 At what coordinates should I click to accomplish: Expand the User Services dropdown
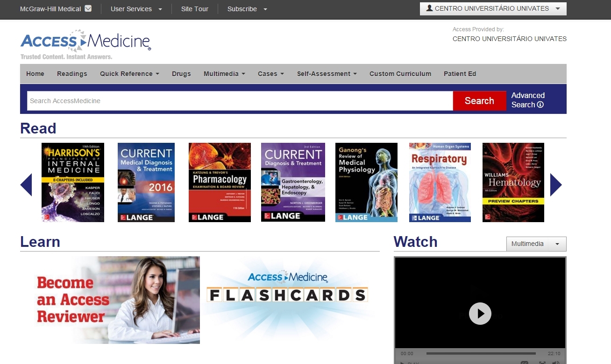pos(136,9)
